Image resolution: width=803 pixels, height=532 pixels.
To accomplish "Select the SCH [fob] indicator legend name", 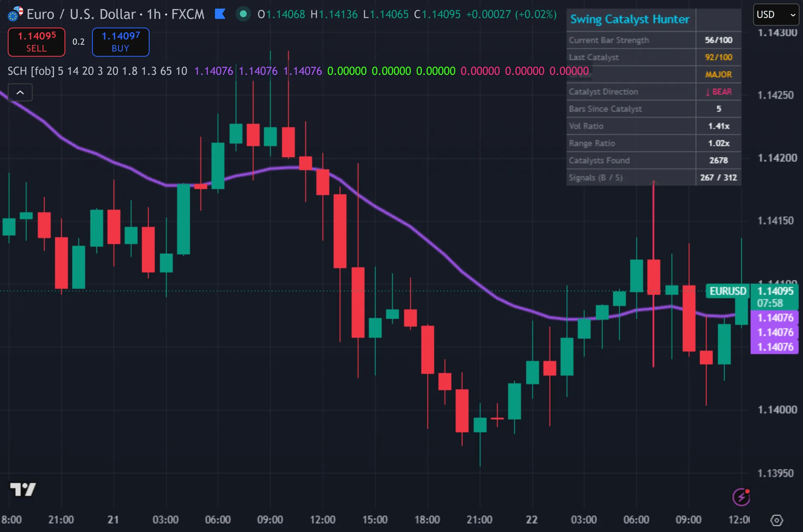I will (x=31, y=71).
